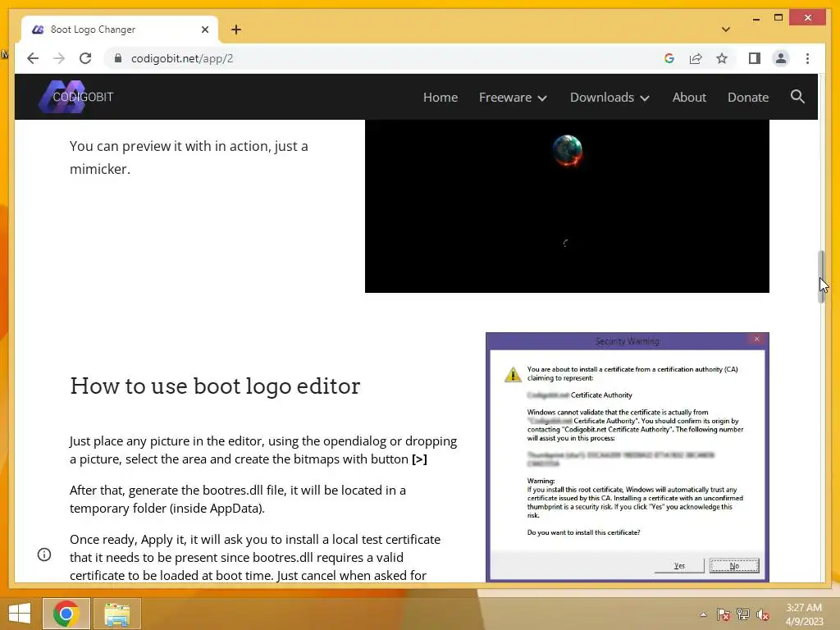
Task: Open the browser side panel icon
Action: (x=755, y=58)
